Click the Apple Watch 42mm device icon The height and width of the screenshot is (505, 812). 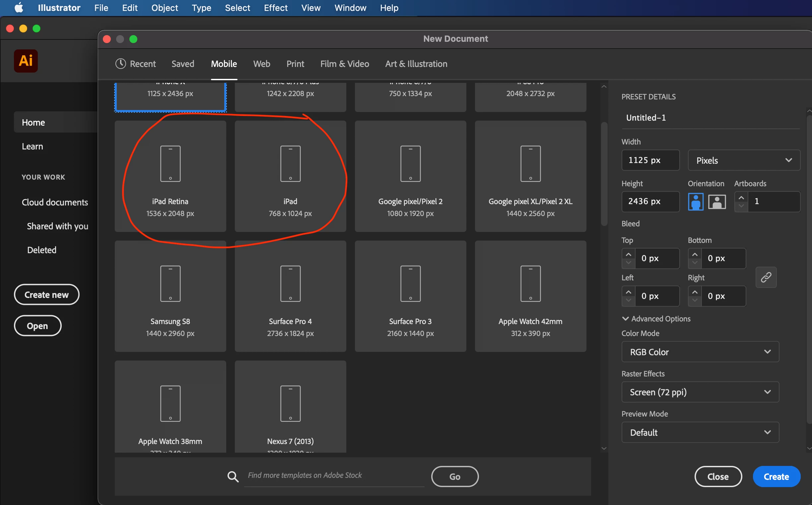coord(530,284)
